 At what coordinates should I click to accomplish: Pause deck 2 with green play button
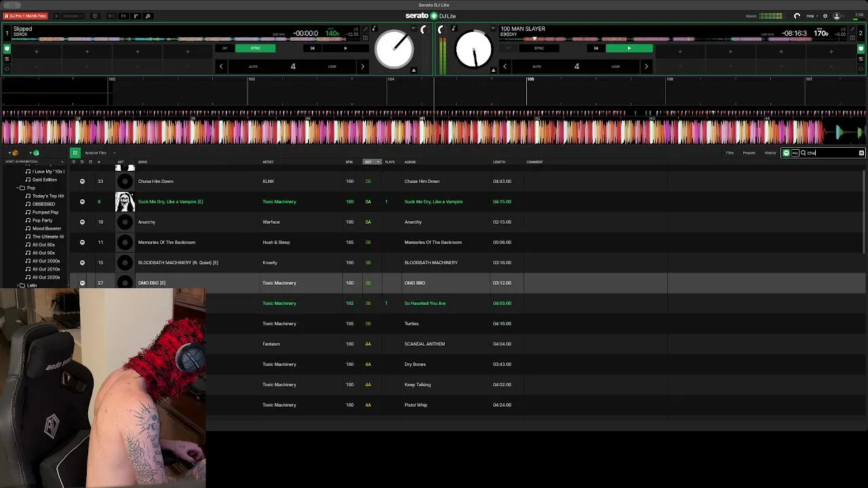(x=629, y=48)
